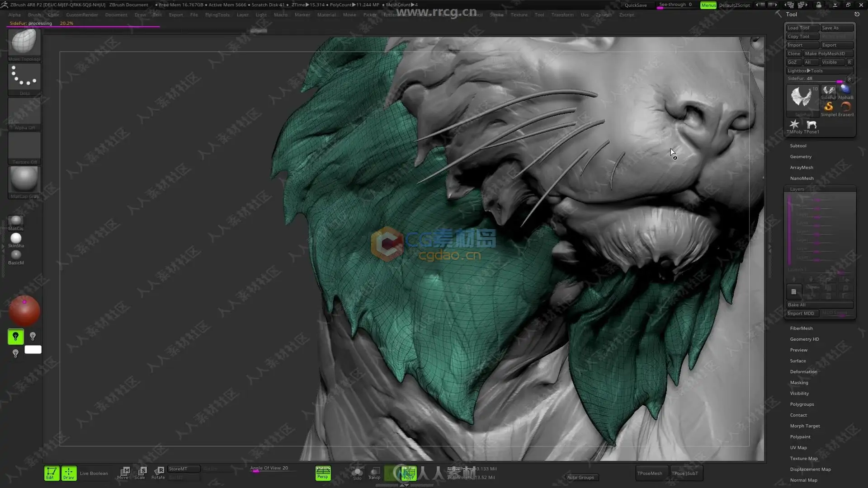This screenshot has height=488, width=868.
Task: Click Copy Tool
Action: click(x=802, y=36)
